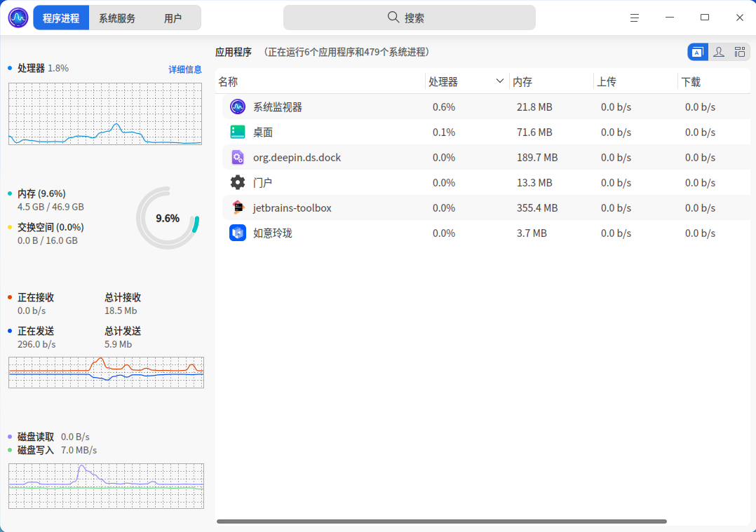Select the org.deepin.ds.dock process icon

pos(237,157)
